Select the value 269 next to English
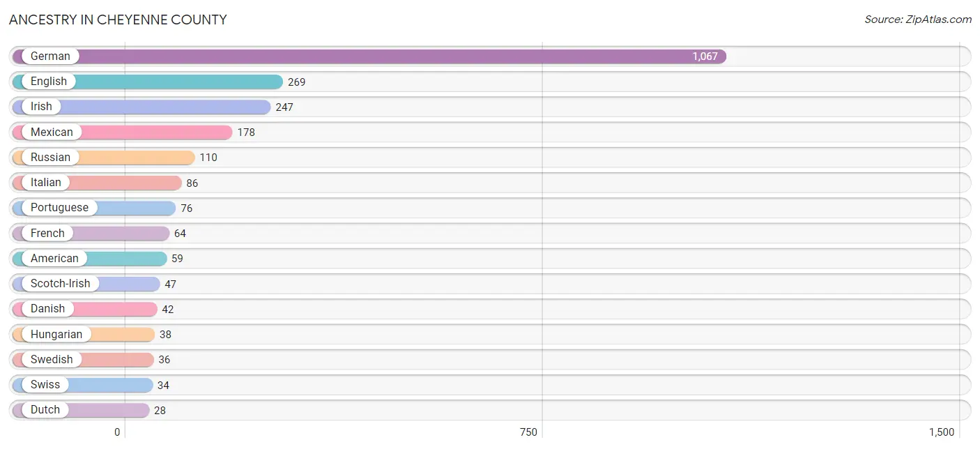This screenshot has width=980, height=449. tap(297, 82)
